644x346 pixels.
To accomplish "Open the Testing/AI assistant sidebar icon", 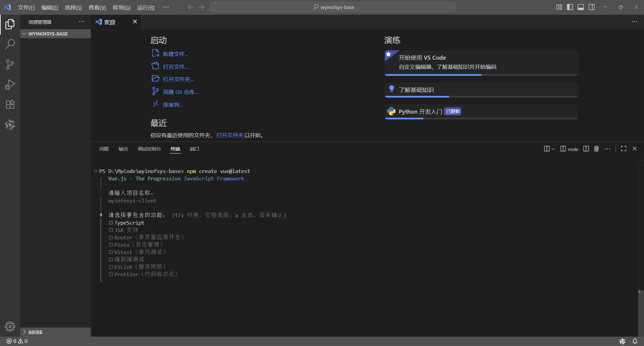I will click(x=10, y=125).
